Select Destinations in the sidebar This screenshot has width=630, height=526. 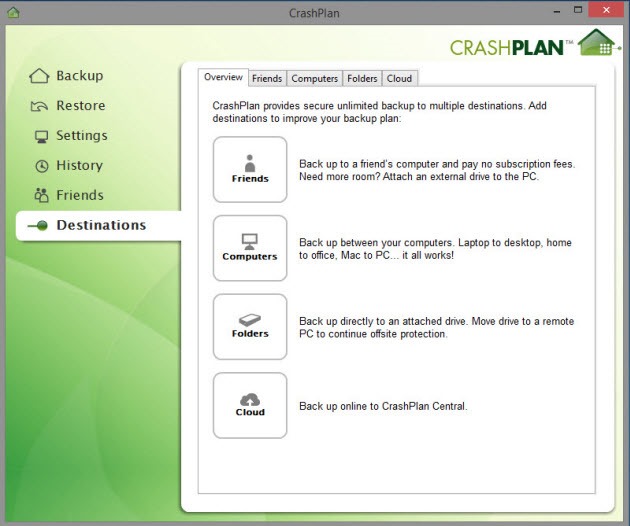point(98,225)
